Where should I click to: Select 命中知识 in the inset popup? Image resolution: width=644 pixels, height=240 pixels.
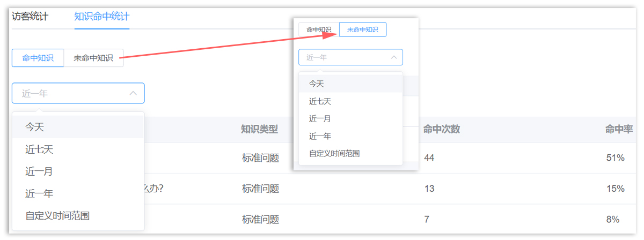pos(319,29)
